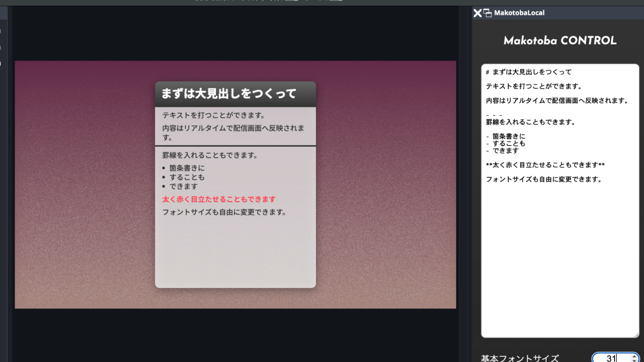Click the Makotoba CONTROL heading

point(560,41)
